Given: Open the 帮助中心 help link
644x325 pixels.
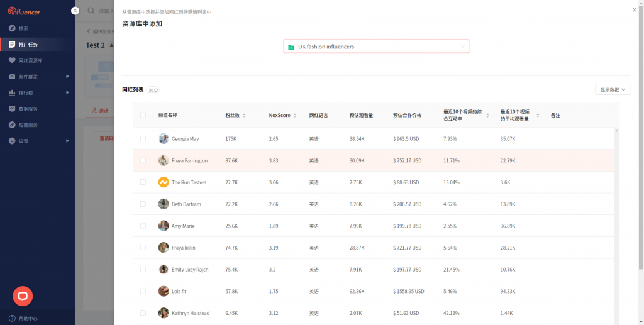Looking at the screenshot, I should tap(28, 318).
